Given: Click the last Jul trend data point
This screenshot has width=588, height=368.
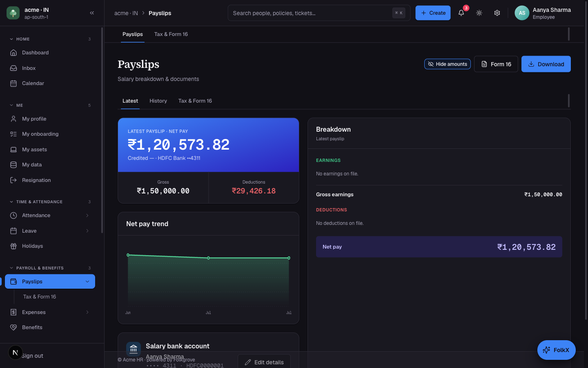Looking at the screenshot, I should [289, 258].
